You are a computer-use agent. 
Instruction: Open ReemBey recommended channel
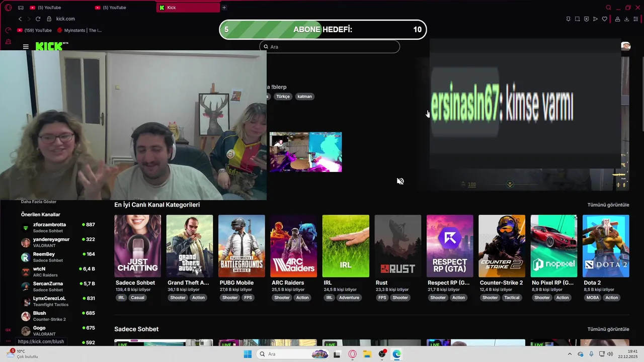pyautogui.click(x=58, y=257)
